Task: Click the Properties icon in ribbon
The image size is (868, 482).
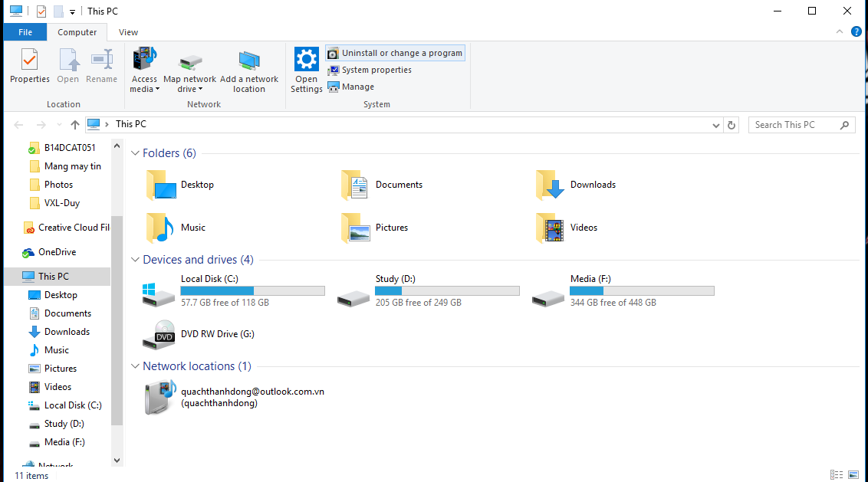Action: click(29, 60)
